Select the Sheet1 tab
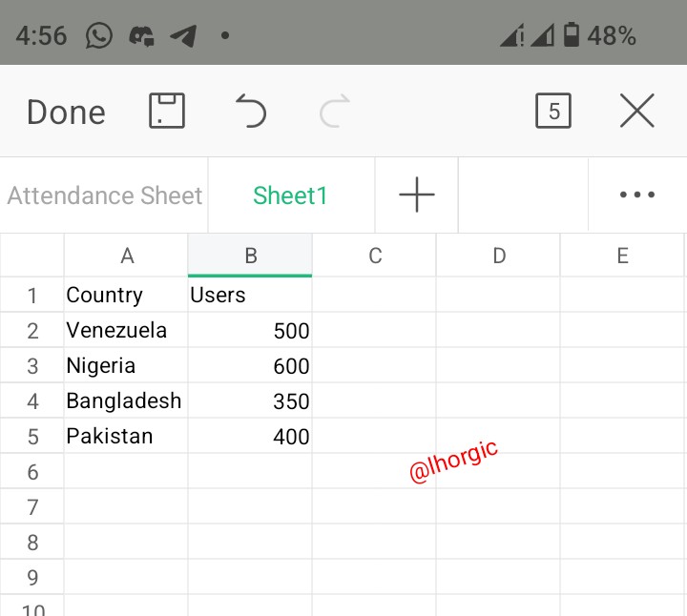687x616 pixels. point(290,195)
